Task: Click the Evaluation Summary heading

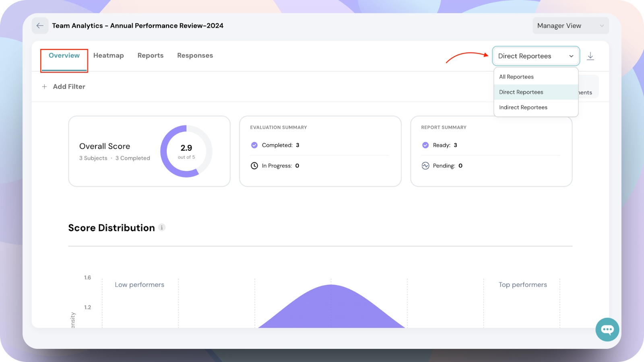Action: pos(279,128)
